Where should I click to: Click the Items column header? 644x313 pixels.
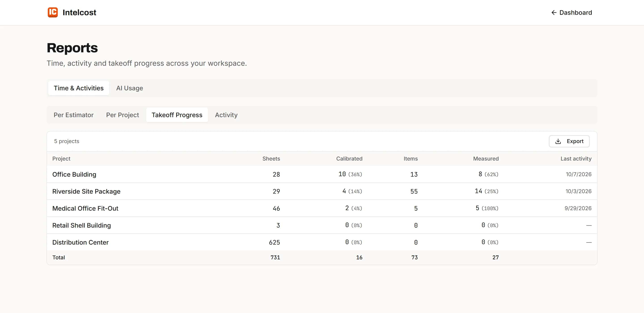(x=411, y=159)
